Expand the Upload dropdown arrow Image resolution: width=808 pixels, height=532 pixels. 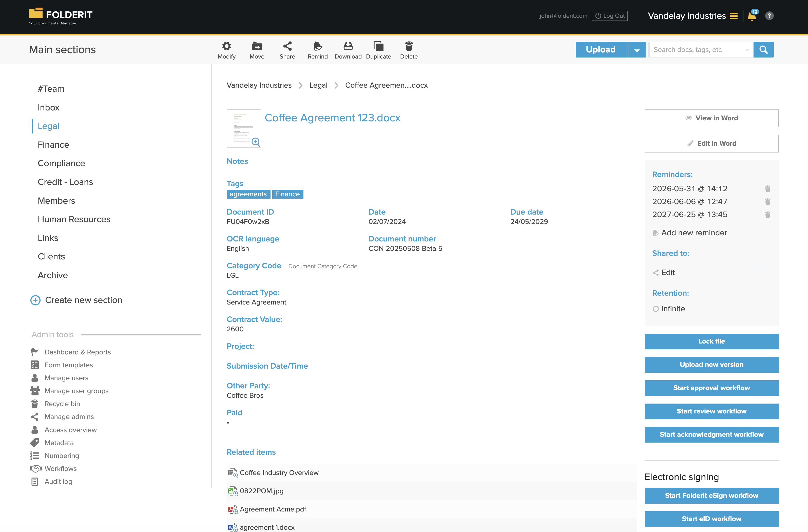pyautogui.click(x=637, y=50)
